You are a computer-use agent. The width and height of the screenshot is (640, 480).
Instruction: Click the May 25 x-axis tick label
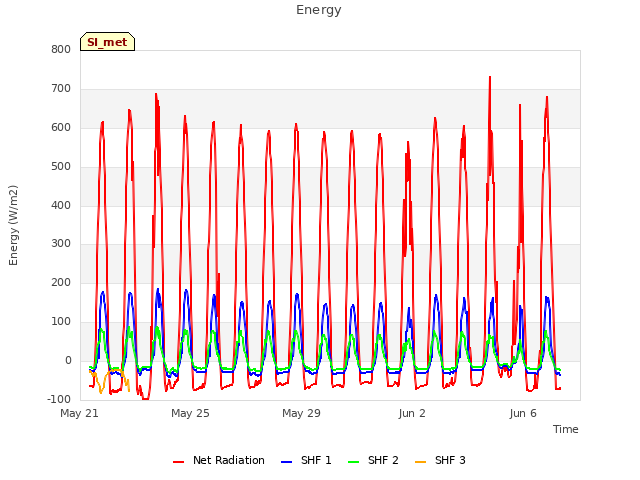[190, 413]
